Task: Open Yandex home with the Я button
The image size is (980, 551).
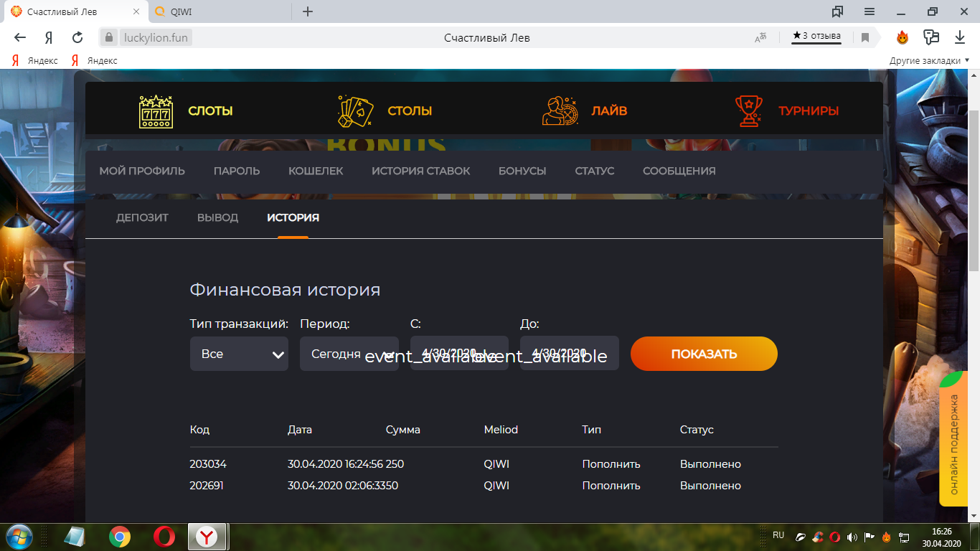Action: [49, 37]
